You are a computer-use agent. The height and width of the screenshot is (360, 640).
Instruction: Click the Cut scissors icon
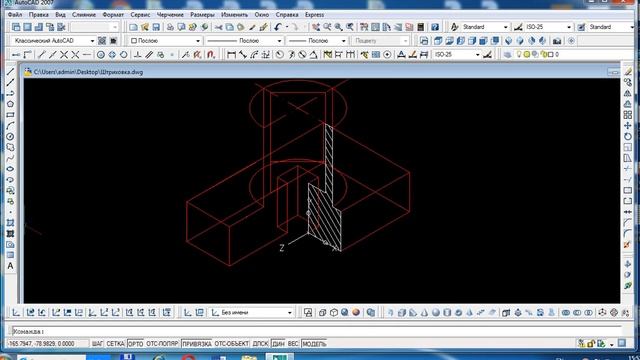tap(219, 27)
